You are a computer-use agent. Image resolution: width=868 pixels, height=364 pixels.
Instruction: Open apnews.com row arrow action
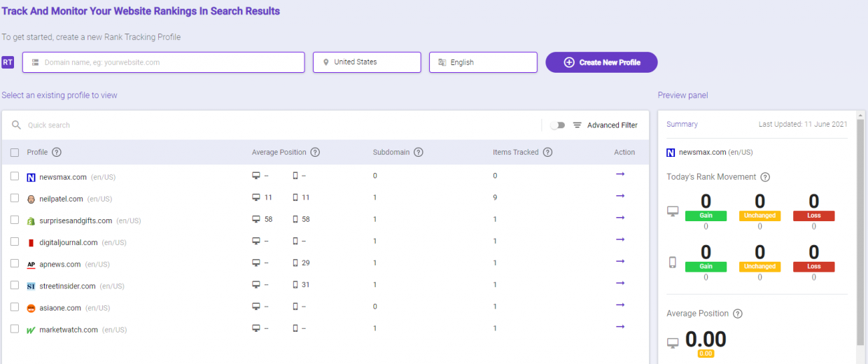coord(620,261)
